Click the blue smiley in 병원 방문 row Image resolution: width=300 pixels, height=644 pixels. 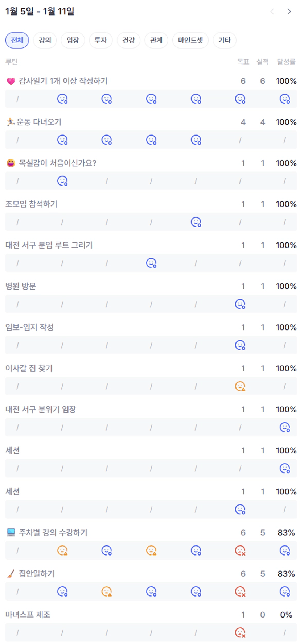[x=240, y=304]
